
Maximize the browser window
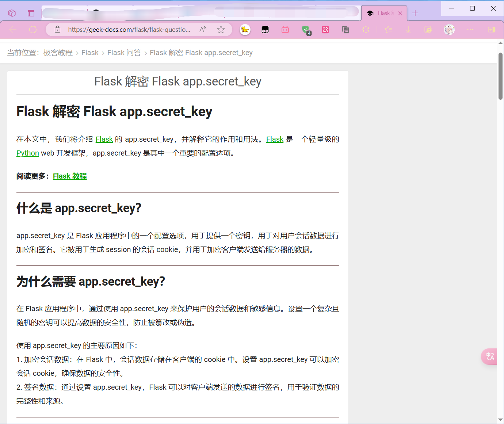472,8
